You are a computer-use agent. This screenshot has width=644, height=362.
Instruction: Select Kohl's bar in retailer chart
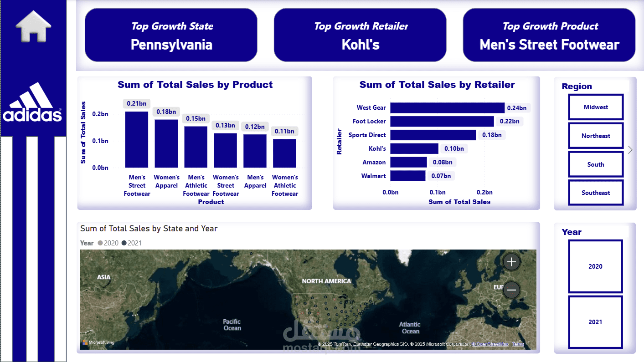tap(414, 149)
